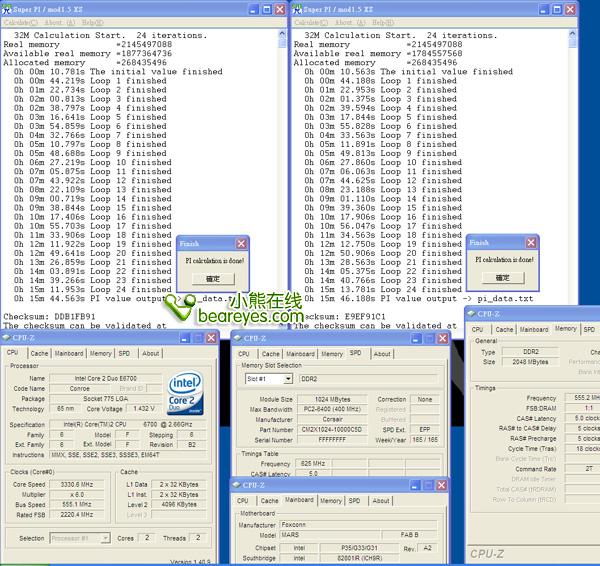Viewport: 600px width, 566px height.
Task: Open the Help menu in the right Super PI
Action: pos(383,23)
